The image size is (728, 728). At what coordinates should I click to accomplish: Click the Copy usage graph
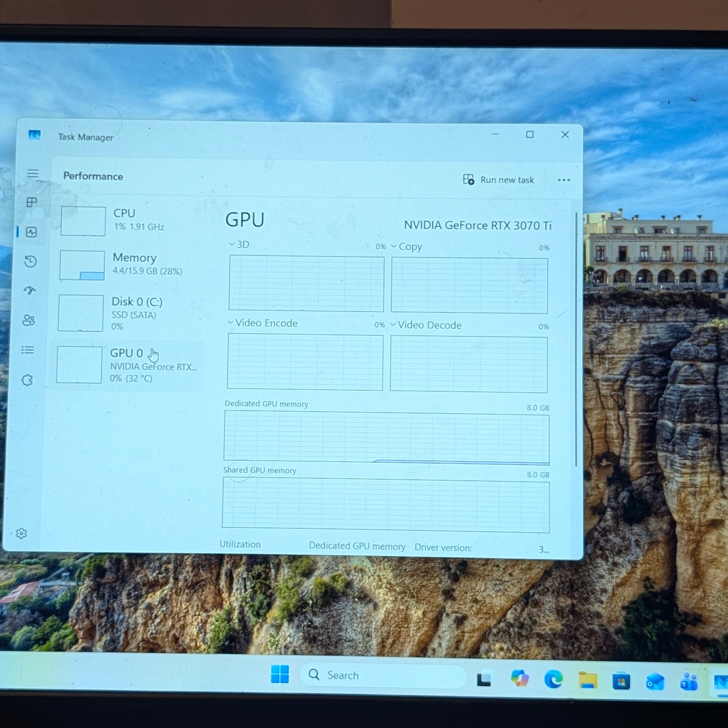coord(470,286)
